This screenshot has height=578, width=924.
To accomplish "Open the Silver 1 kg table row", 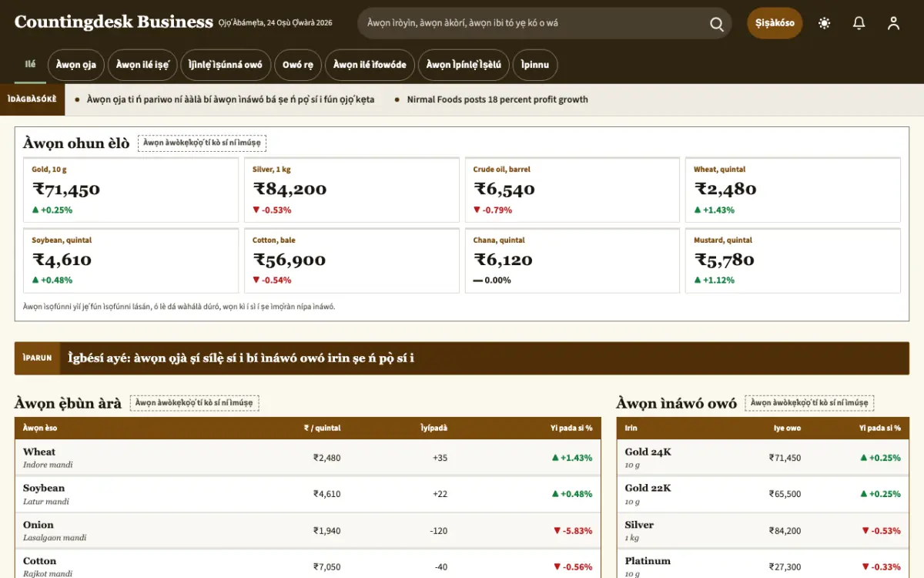I will 763,530.
